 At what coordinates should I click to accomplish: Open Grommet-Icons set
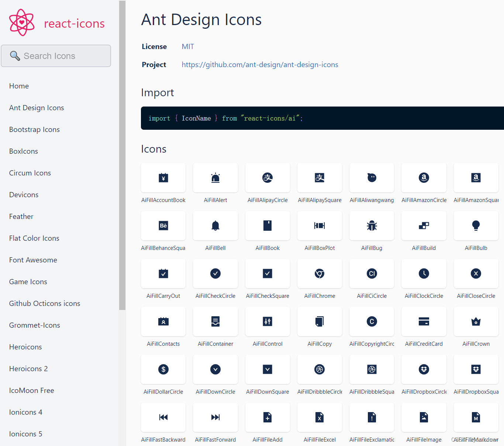pyautogui.click(x=35, y=325)
